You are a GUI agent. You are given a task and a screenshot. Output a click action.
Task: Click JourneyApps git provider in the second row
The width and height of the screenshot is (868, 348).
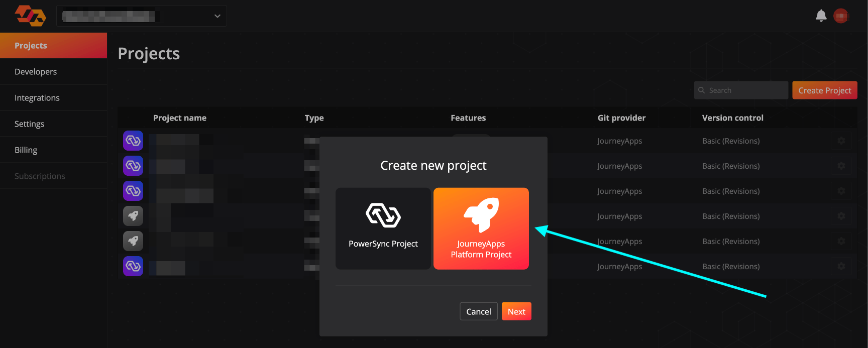click(620, 166)
